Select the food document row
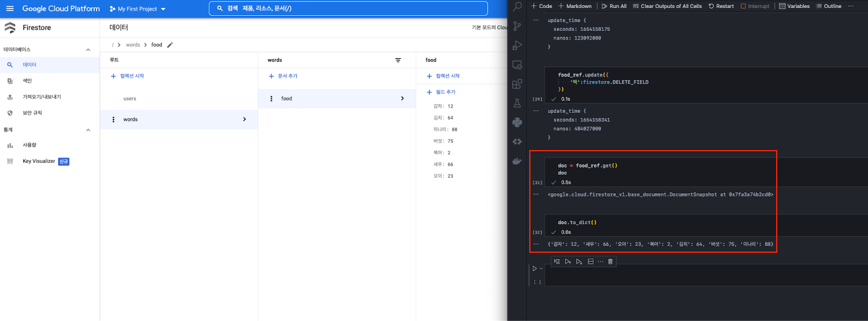868x321 pixels. (x=337, y=99)
